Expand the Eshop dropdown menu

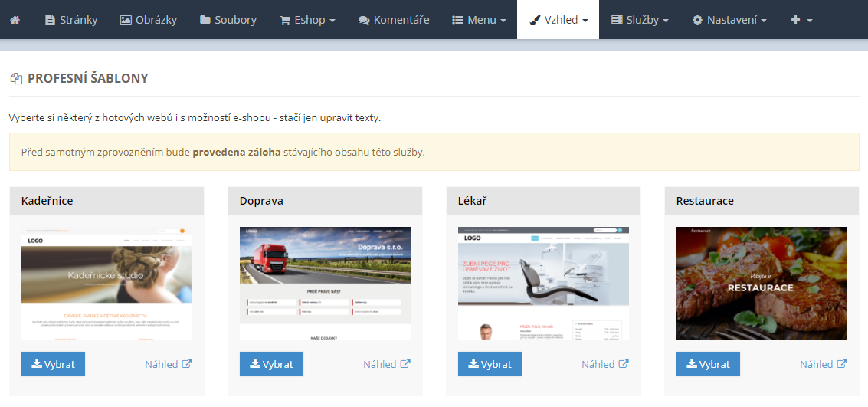click(307, 20)
